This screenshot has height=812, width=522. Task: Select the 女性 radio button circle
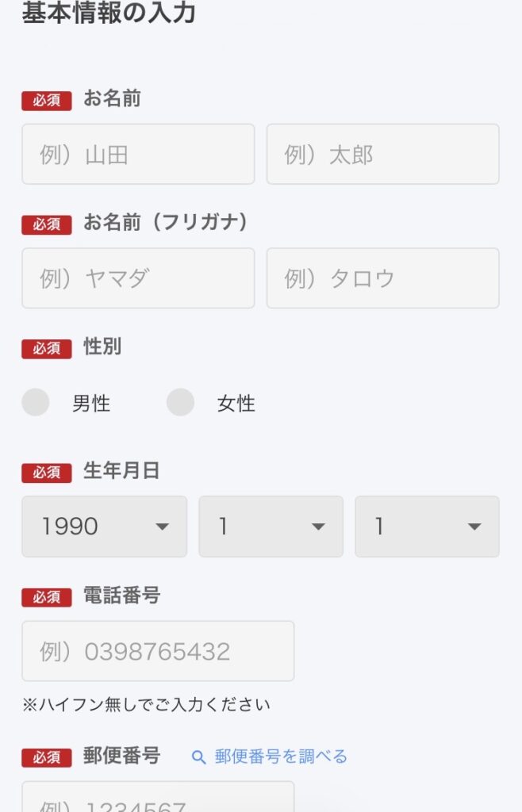click(180, 403)
